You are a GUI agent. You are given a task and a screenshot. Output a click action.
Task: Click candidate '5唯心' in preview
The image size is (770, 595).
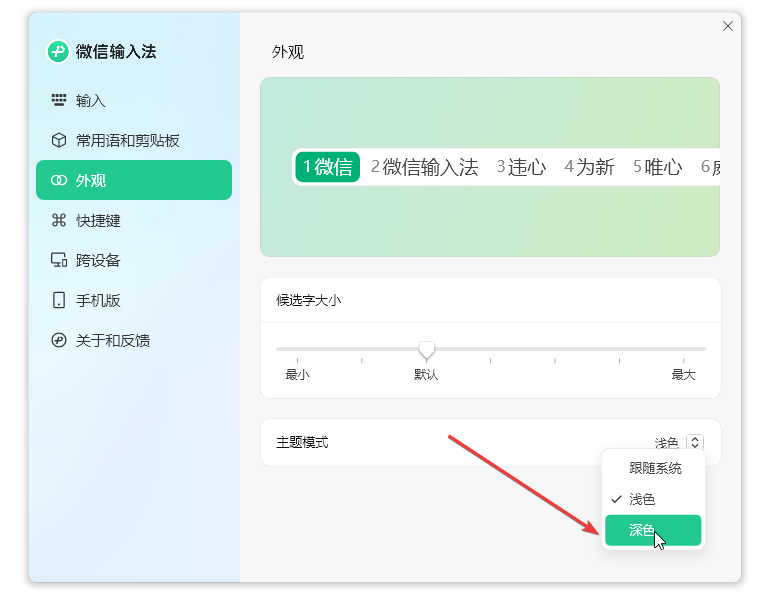(x=658, y=167)
